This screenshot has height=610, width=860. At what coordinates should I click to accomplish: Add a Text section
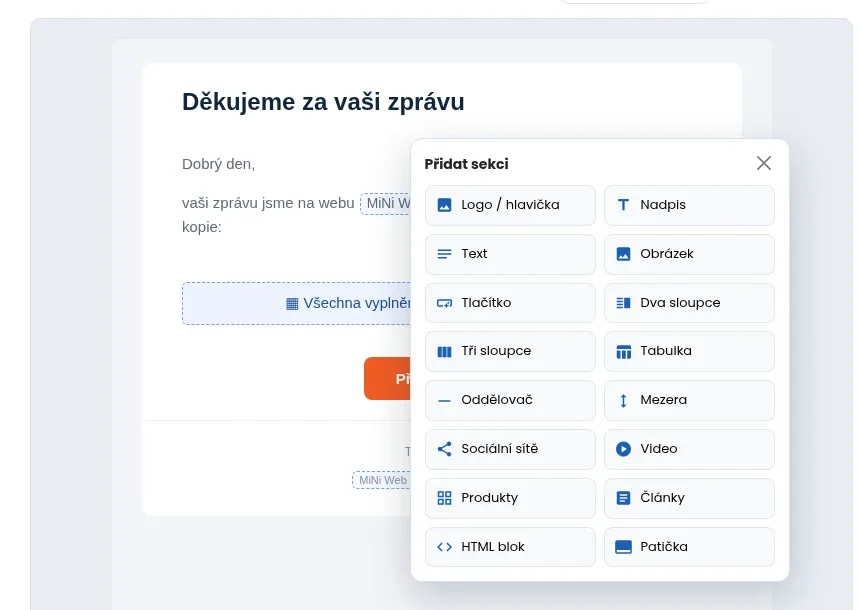pyautogui.click(x=510, y=254)
